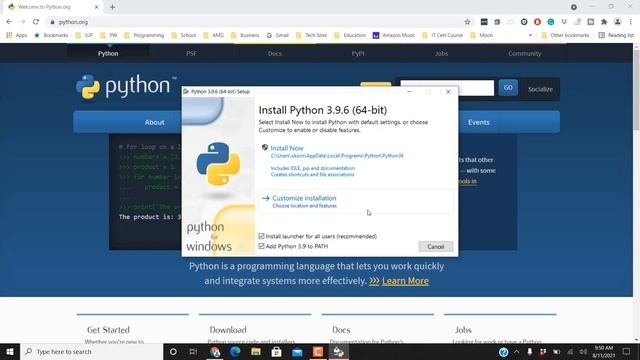This screenshot has width=640, height=360.
Task: Open Microsoft Edge from the taskbar
Action: (235, 351)
